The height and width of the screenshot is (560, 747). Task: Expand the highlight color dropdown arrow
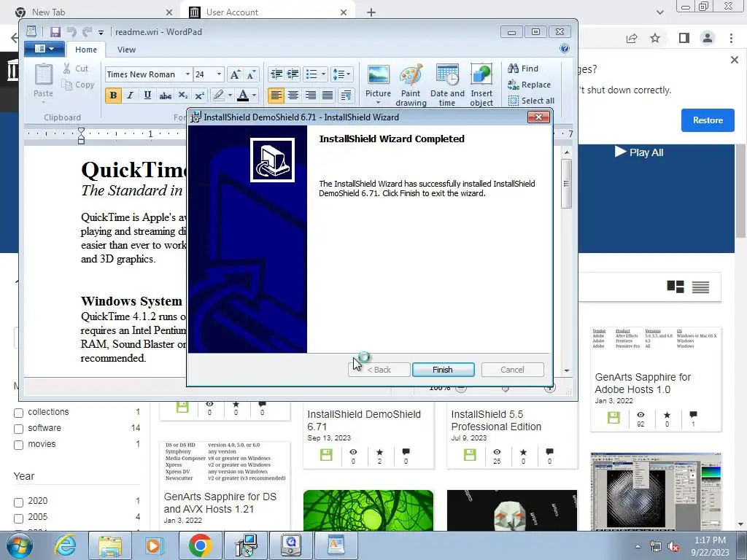(230, 96)
